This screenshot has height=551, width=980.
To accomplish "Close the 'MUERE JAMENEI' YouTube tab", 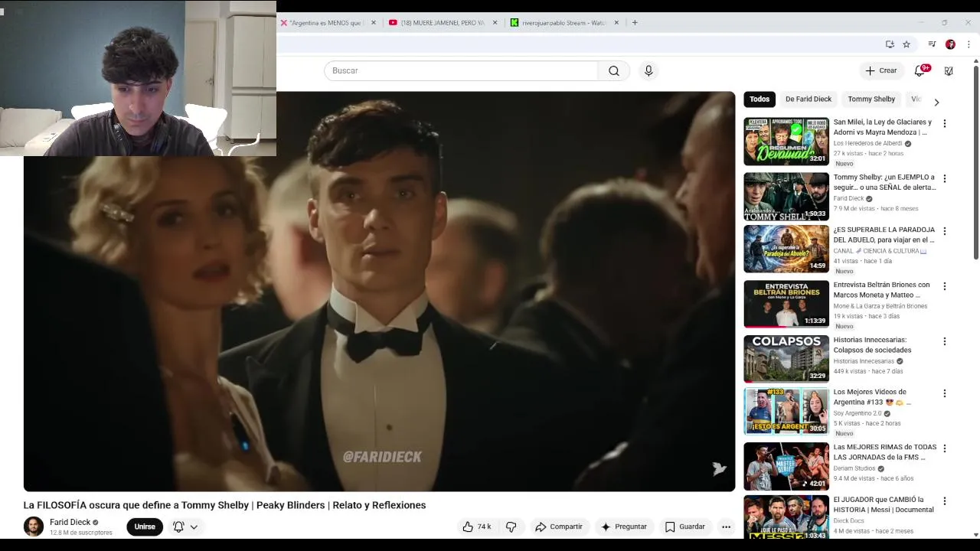I will click(x=495, y=23).
